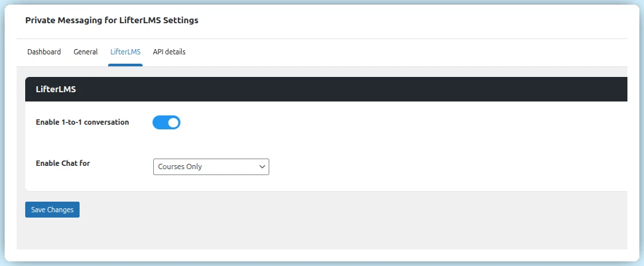This screenshot has height=266, width=644.
Task: Switch to the General tab
Action: (x=86, y=52)
